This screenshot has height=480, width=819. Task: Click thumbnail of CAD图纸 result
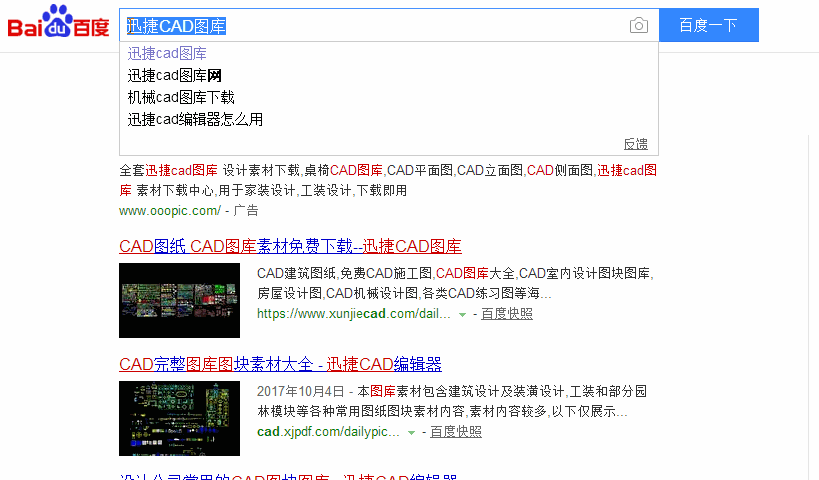(x=179, y=300)
